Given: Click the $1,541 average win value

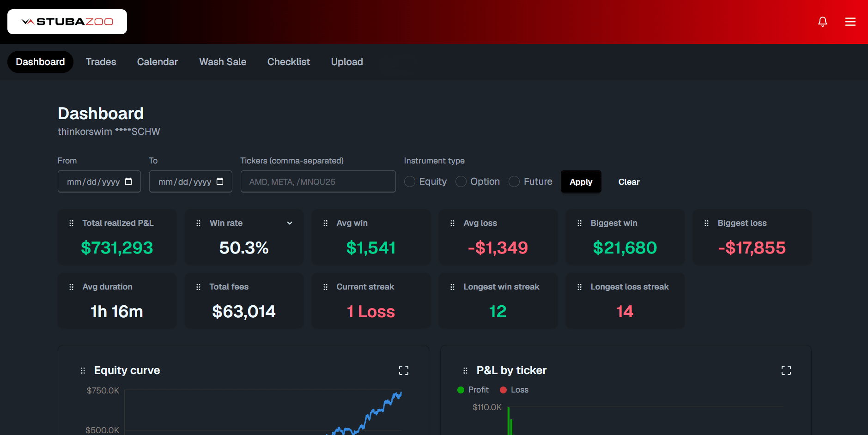Looking at the screenshot, I should pos(371,248).
